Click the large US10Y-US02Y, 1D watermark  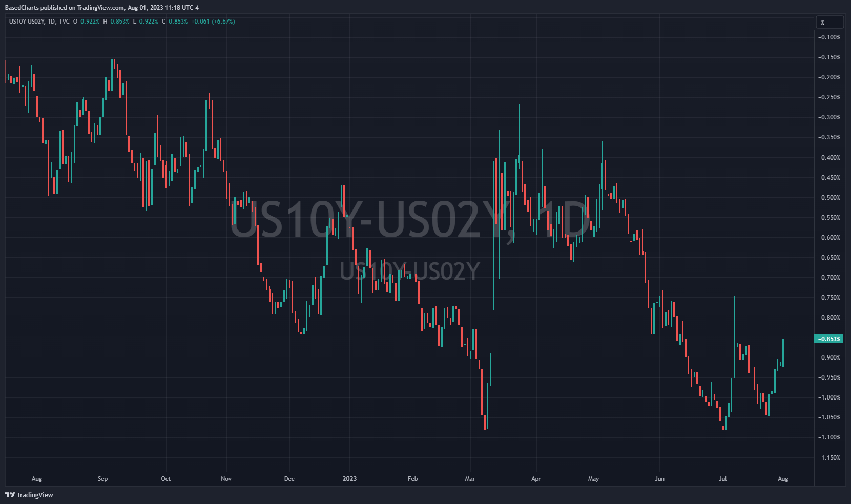[x=410, y=219]
